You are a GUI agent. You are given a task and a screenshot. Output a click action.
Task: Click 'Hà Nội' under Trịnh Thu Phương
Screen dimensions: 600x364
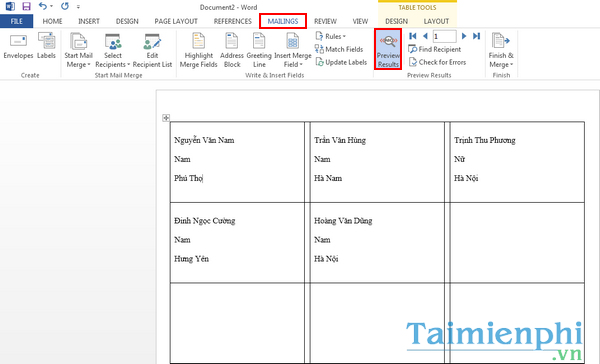point(466,178)
